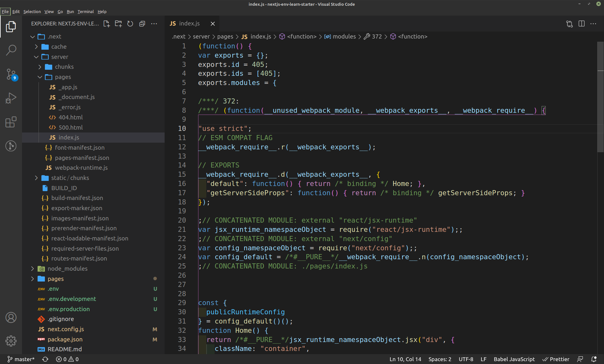Open the File menu
This screenshot has width=604, height=364.
click(5, 11)
